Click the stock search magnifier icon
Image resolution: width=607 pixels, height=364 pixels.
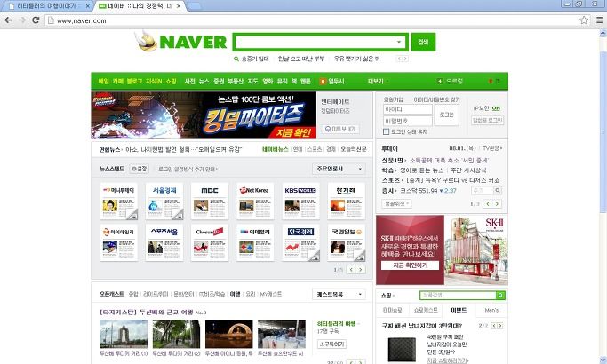point(498,190)
